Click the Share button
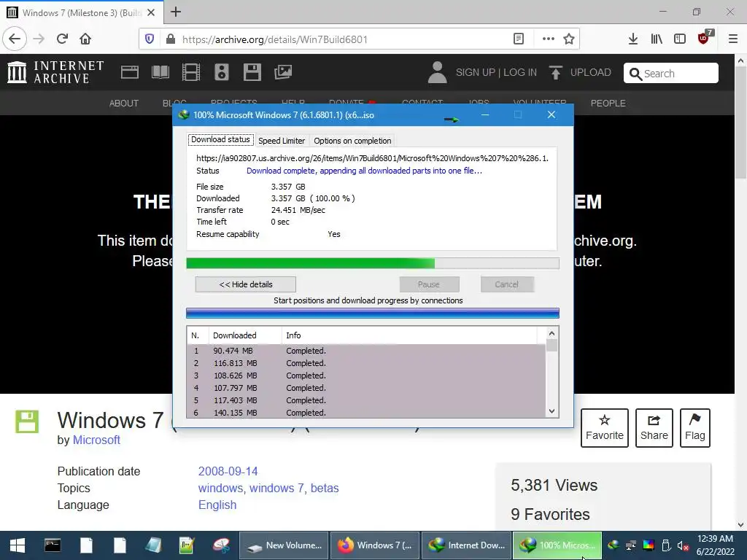747x560 pixels. 654,427
